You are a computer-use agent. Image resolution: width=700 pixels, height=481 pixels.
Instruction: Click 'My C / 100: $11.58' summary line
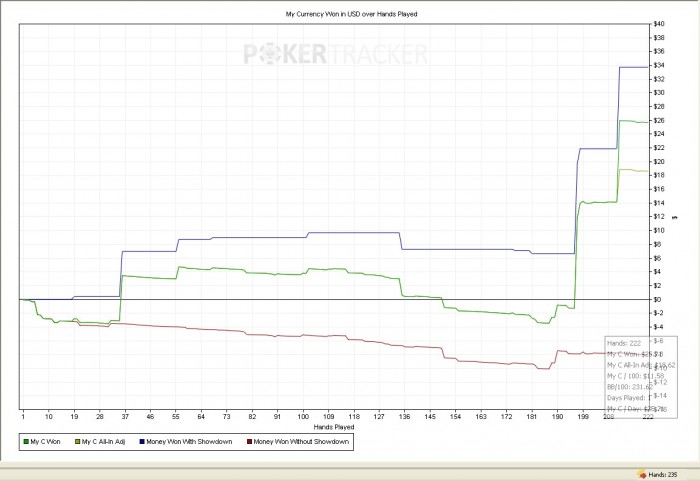[x=635, y=376]
